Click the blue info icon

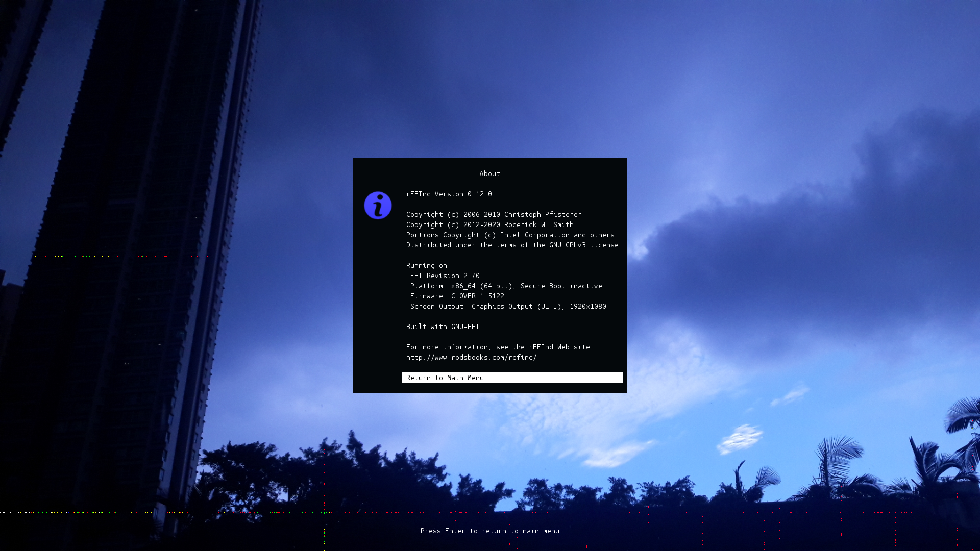pos(378,205)
